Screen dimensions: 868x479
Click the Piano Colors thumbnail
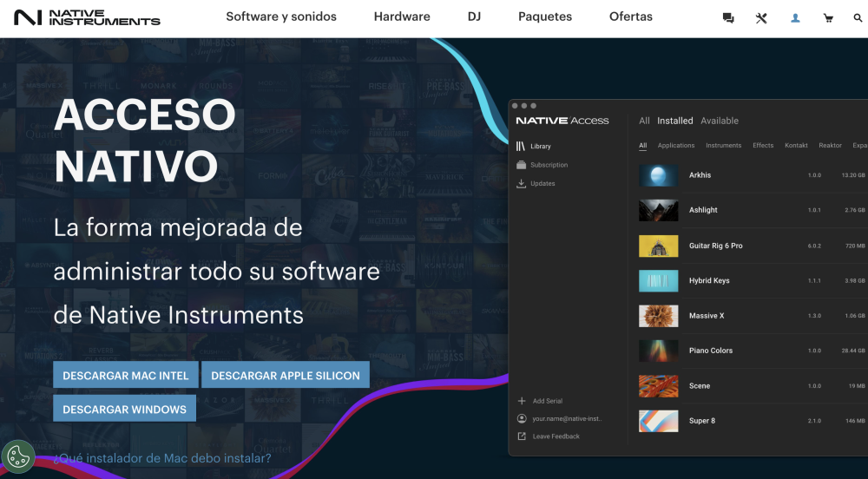658,351
